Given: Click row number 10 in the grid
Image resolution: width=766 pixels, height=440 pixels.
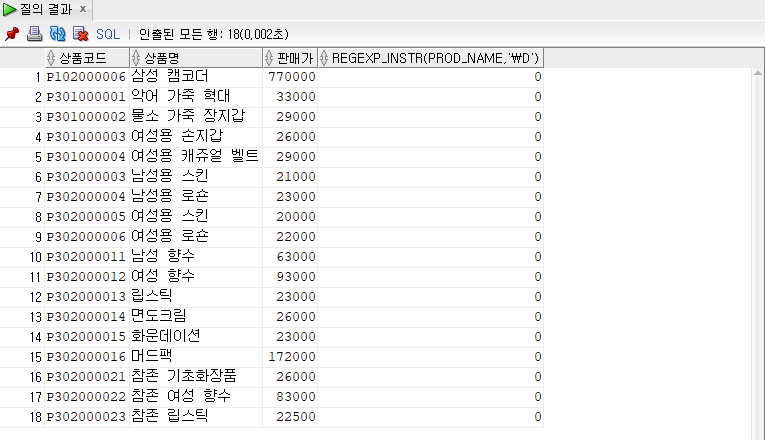Looking at the screenshot, I should tap(36, 257).
